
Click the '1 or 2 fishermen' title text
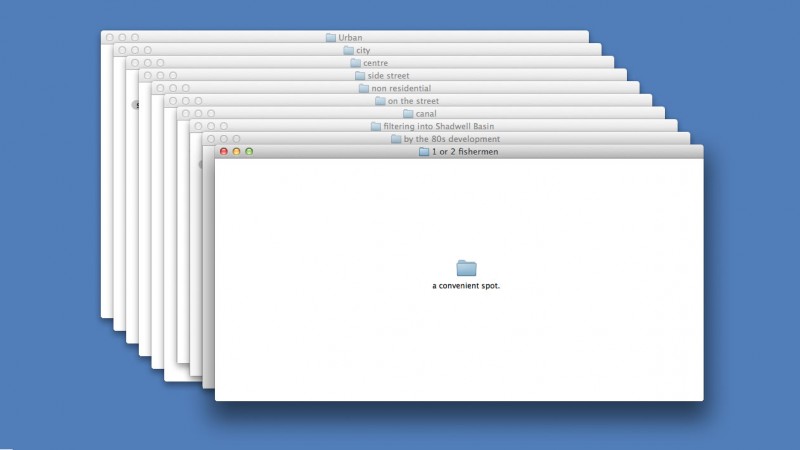point(465,152)
